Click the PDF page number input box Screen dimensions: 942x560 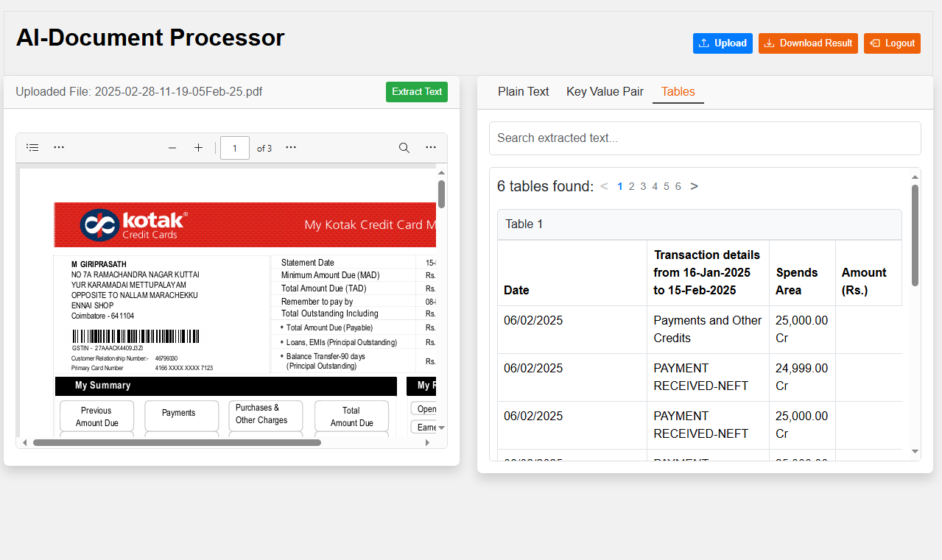pos(235,148)
